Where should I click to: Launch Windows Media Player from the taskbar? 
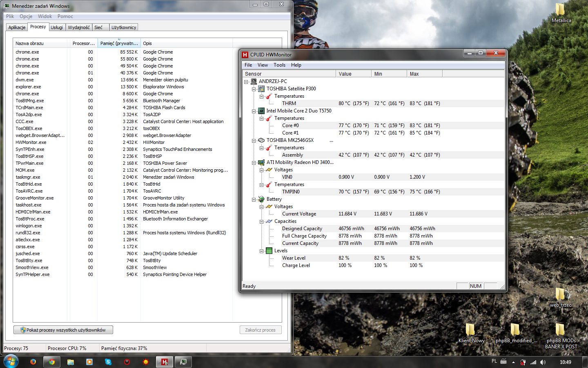click(x=89, y=362)
